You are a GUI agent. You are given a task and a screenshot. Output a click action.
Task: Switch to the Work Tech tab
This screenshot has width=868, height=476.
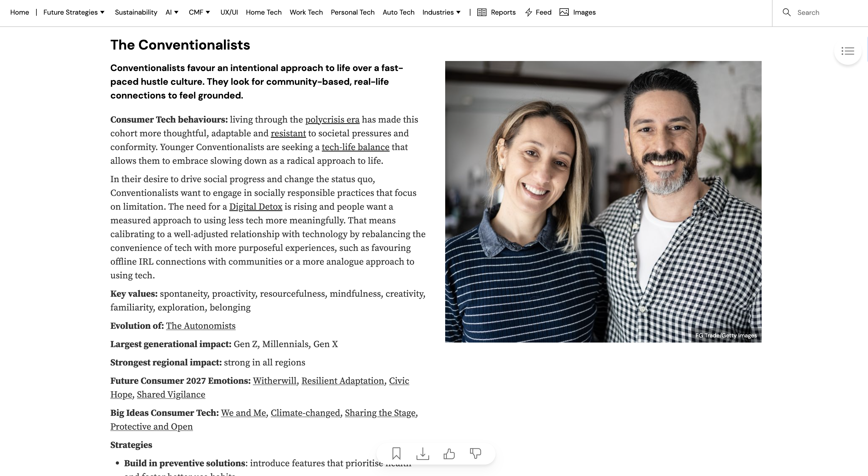click(306, 12)
